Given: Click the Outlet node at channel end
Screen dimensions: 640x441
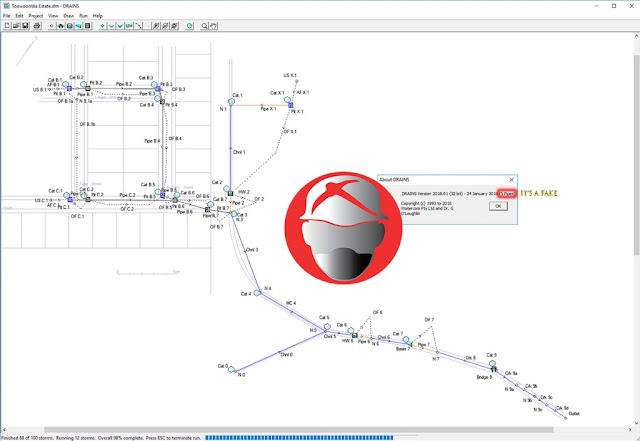Looking at the screenshot, I should click(x=565, y=418).
